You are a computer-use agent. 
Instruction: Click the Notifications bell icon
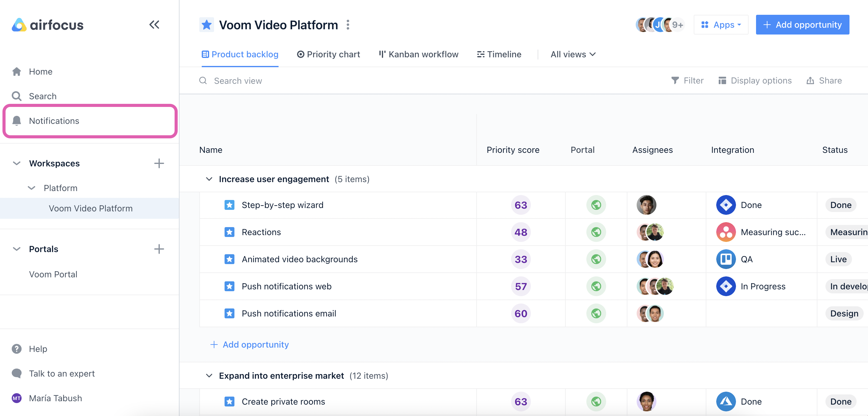[17, 121]
